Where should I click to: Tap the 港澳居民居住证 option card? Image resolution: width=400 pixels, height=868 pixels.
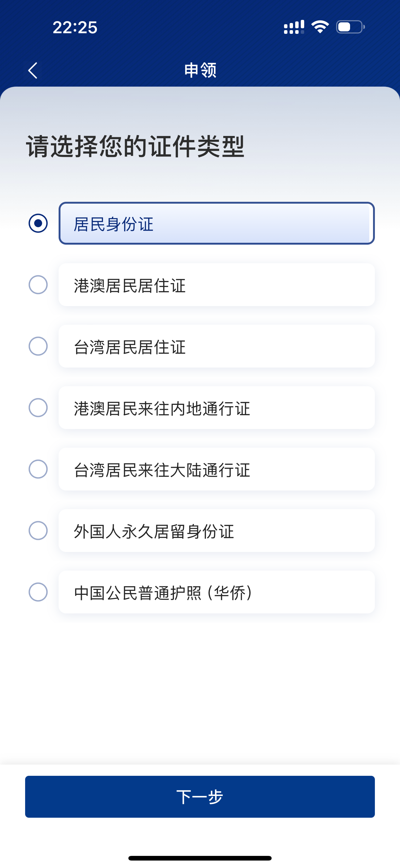(x=216, y=285)
